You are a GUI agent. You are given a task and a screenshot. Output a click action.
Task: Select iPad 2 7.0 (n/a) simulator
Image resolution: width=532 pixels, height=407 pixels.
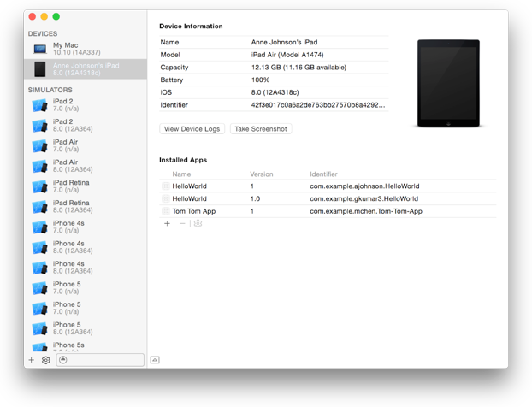pyautogui.click(x=86, y=105)
